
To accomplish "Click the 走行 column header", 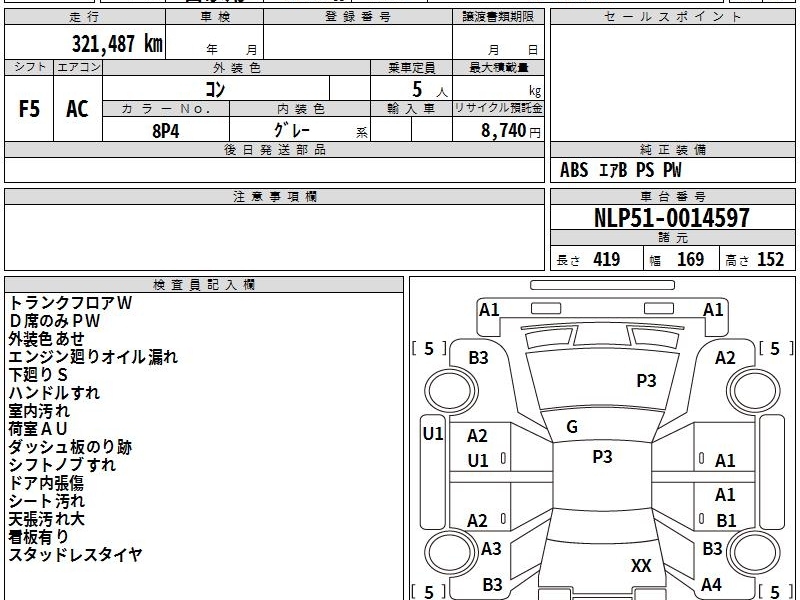I will coord(85,17).
